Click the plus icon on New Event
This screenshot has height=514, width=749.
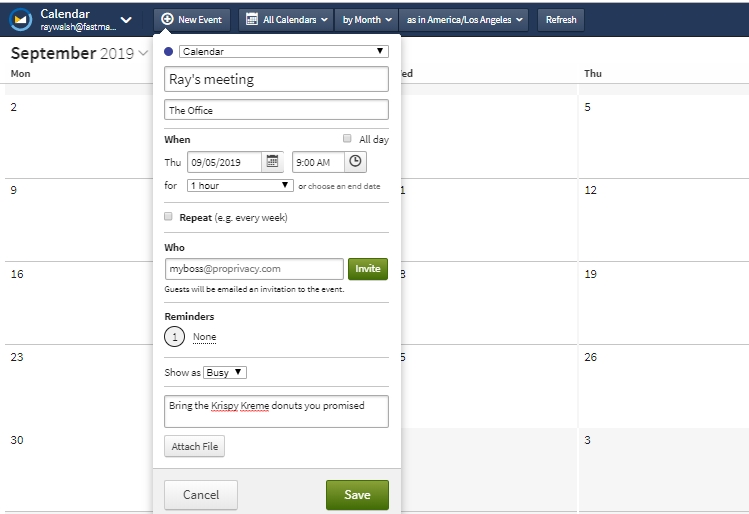[x=167, y=19]
